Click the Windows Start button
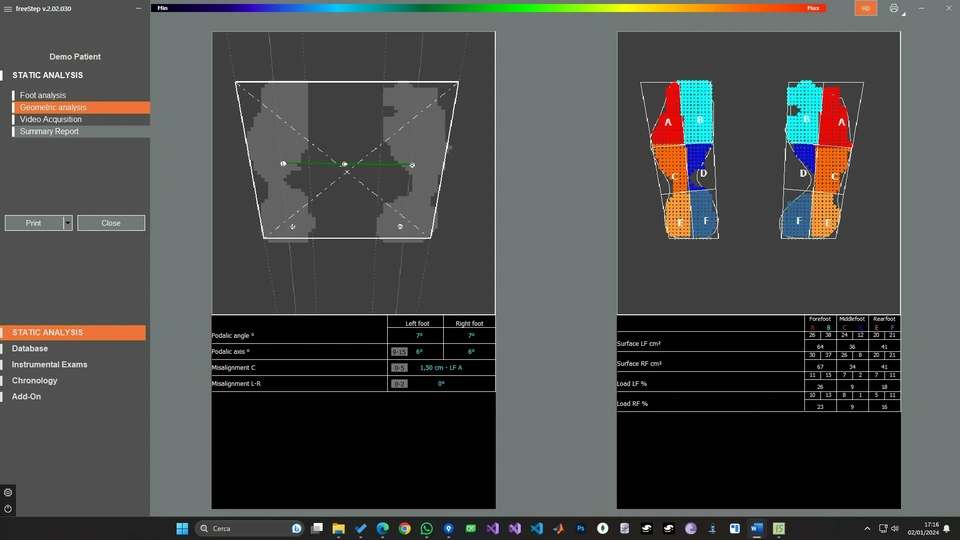Screen dimensions: 960x540 tap(182, 528)
